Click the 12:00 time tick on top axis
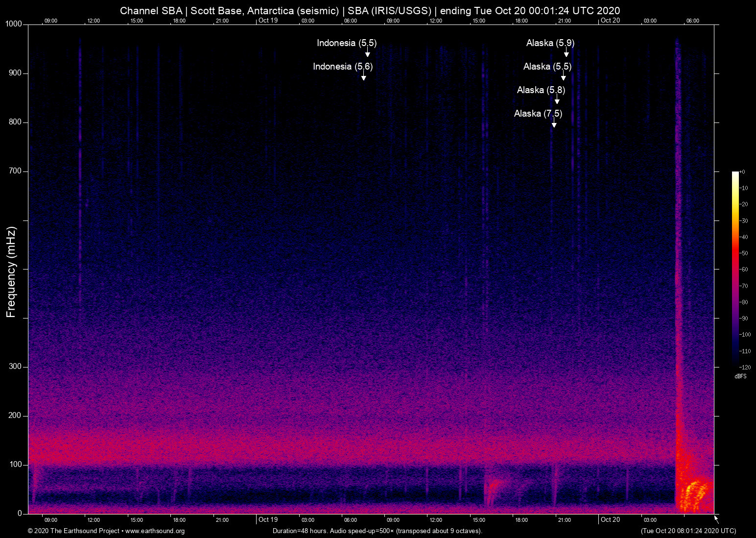 pos(94,21)
